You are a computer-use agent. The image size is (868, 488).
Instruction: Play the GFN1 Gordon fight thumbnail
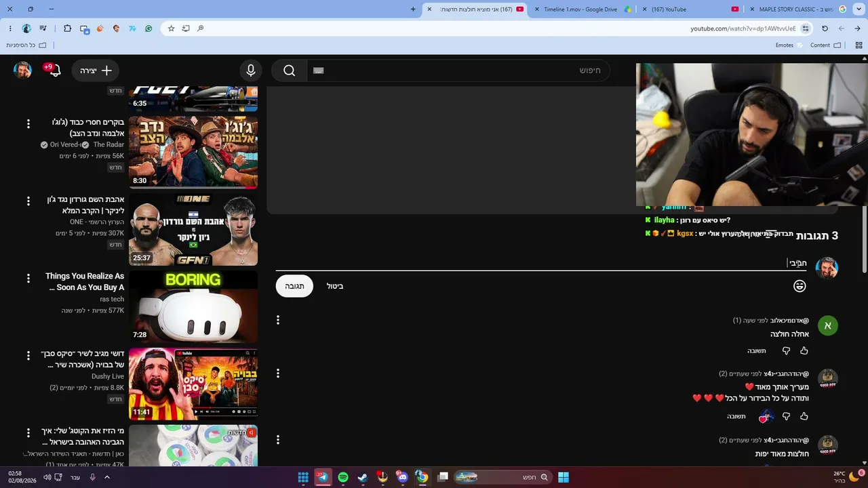tap(193, 230)
